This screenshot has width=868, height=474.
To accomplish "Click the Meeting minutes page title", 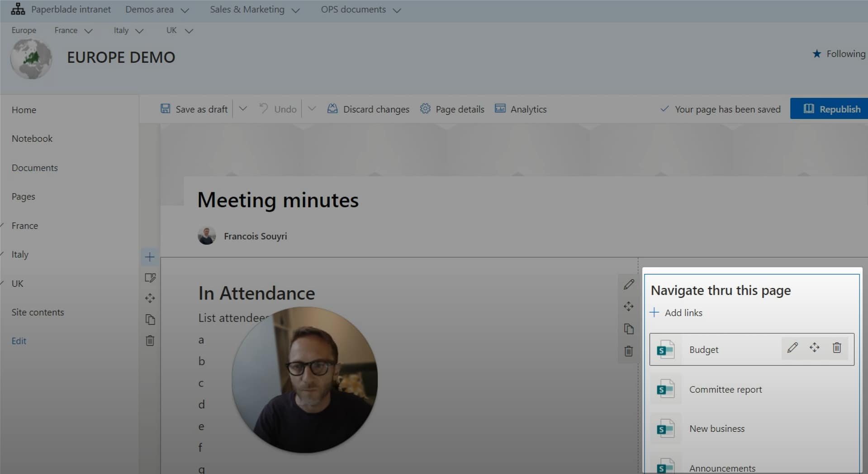I will pos(278,200).
